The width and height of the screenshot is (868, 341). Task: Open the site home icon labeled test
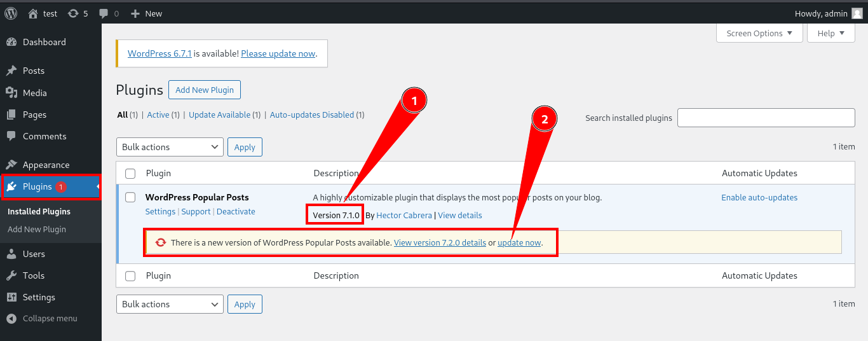34,13
